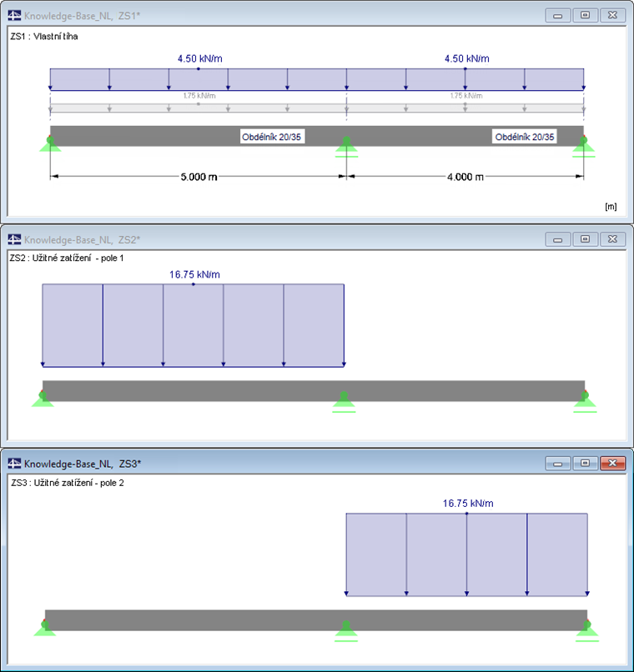
Task: Select middle support in ZS2 window
Action: click(x=344, y=402)
